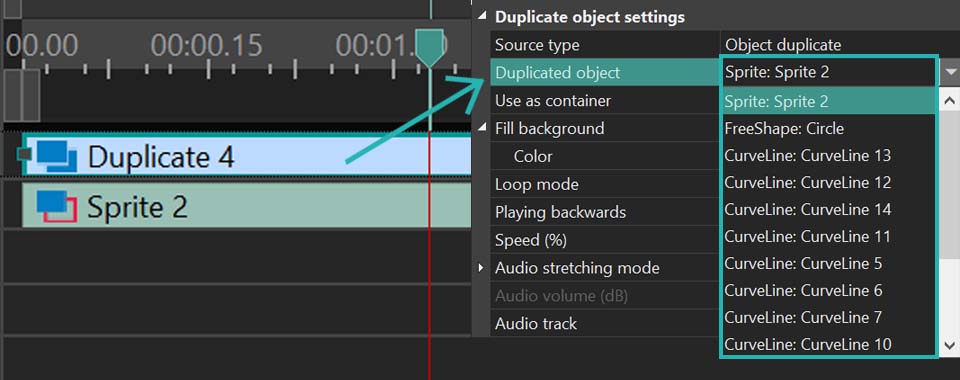Collapse the Fill background property group
This screenshot has height=380, width=960.
click(483, 129)
